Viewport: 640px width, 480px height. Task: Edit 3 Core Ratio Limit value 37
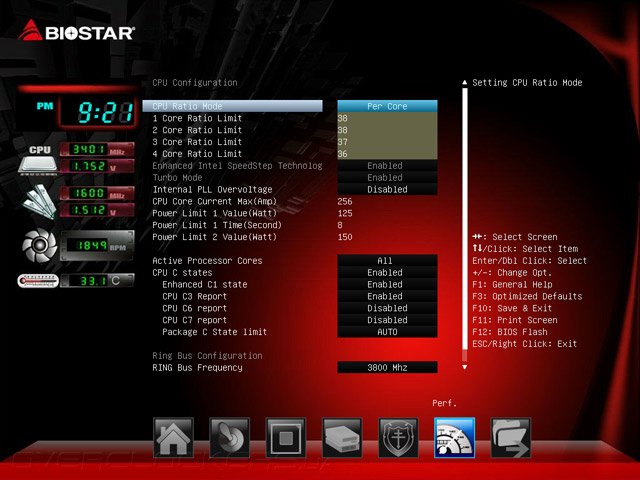pyautogui.click(x=387, y=142)
